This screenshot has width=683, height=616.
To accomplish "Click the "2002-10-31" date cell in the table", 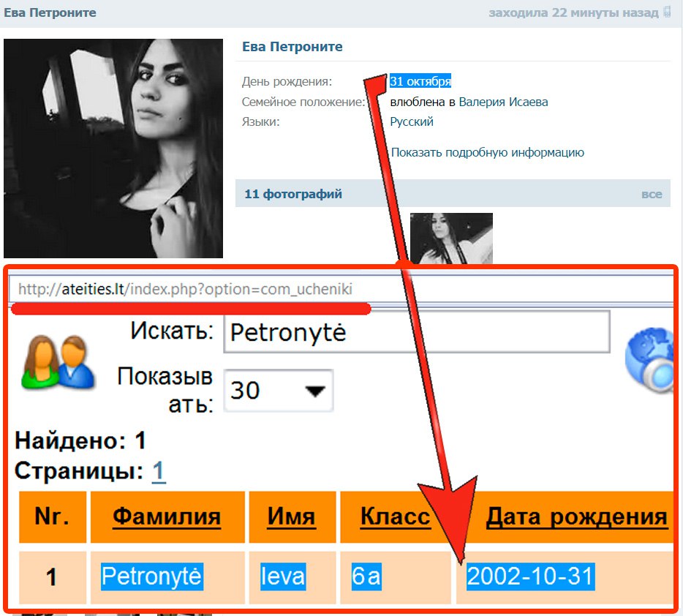I will tap(530, 576).
